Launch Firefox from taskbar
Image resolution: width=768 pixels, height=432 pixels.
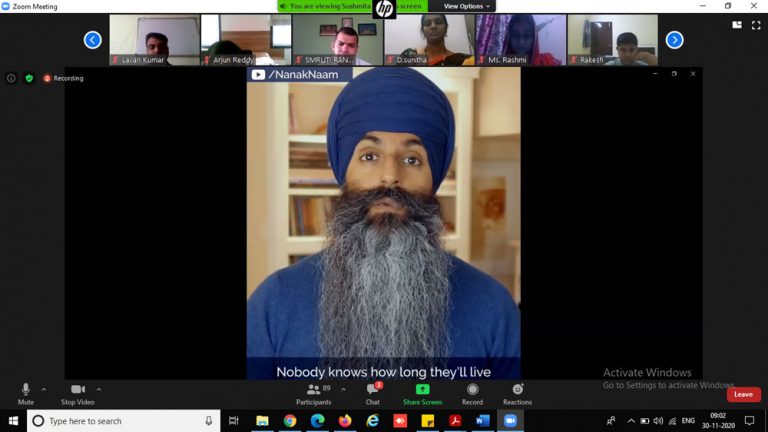click(x=345, y=421)
